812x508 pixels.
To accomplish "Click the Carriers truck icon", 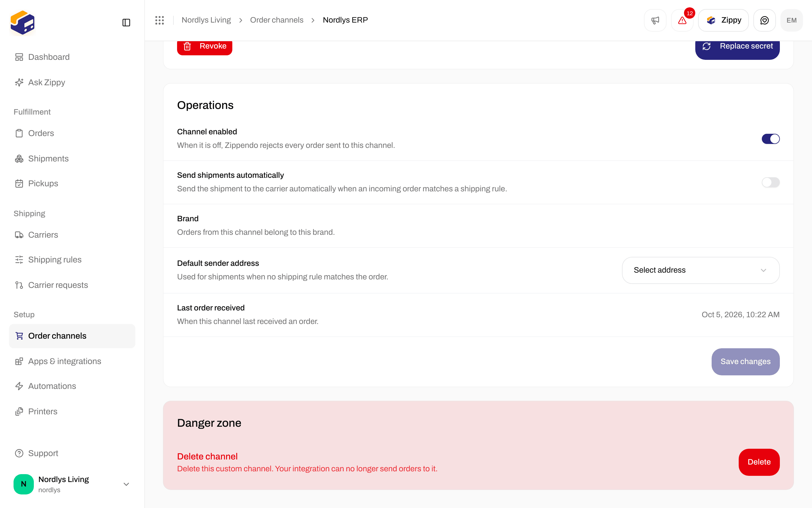I will coord(19,235).
